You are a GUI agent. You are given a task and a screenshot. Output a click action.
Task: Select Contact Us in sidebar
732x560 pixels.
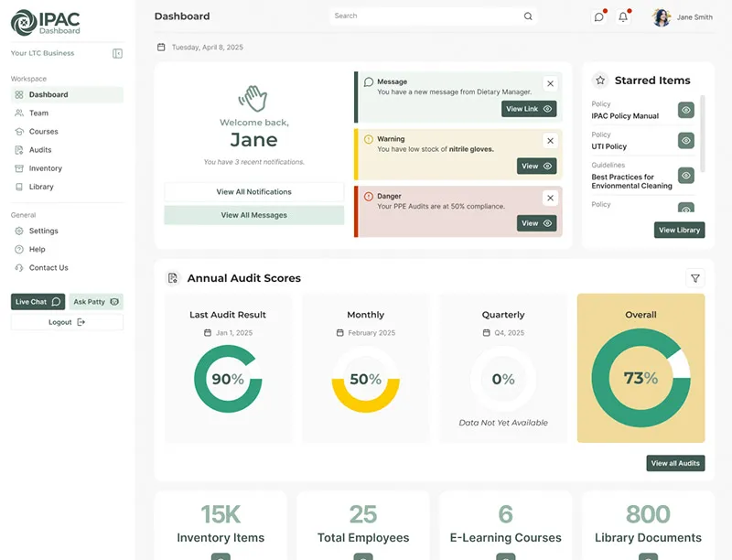pos(67,268)
